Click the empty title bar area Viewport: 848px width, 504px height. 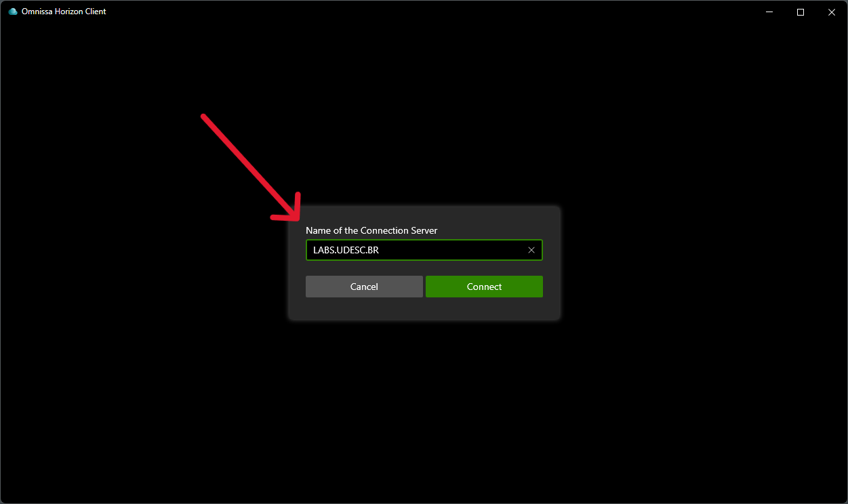point(427,12)
